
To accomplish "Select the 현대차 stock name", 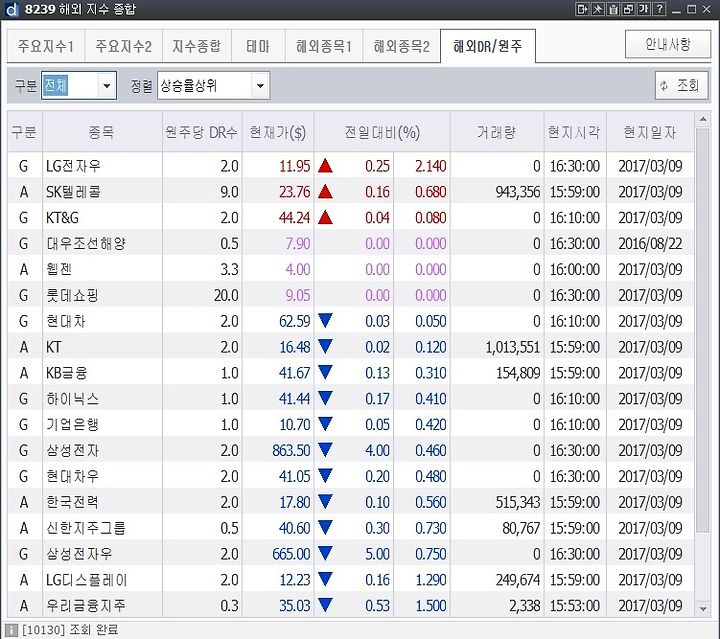I will click(66, 320).
